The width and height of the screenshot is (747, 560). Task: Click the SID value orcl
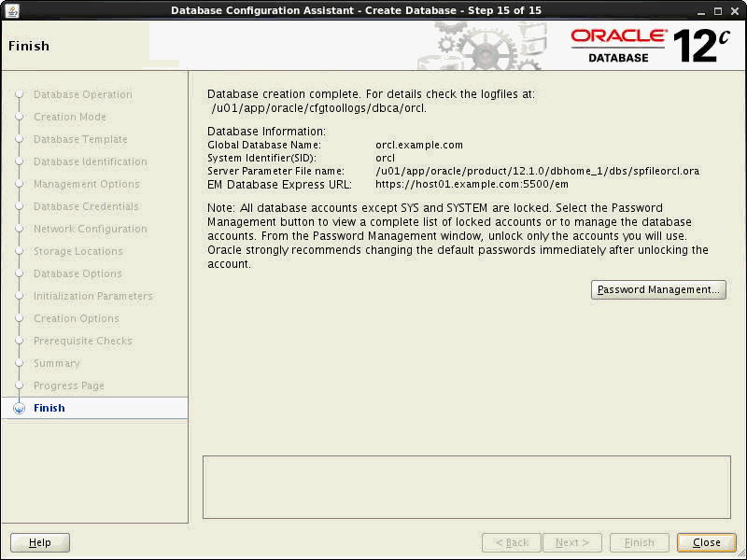[x=385, y=158]
